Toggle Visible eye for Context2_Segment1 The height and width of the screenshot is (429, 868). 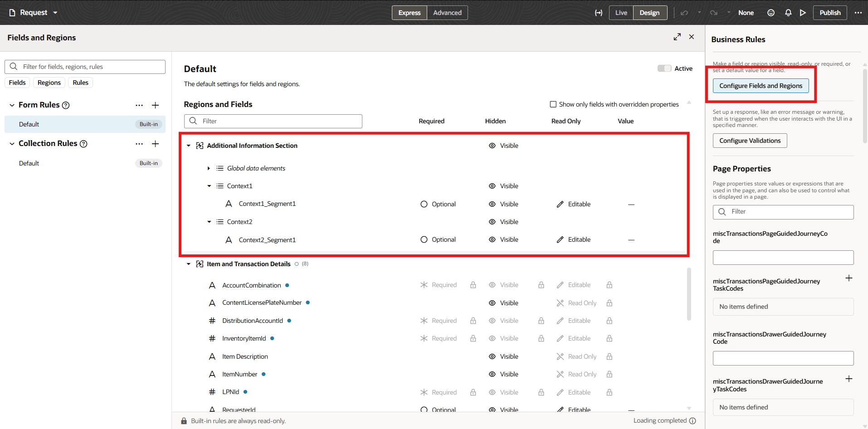(x=492, y=239)
